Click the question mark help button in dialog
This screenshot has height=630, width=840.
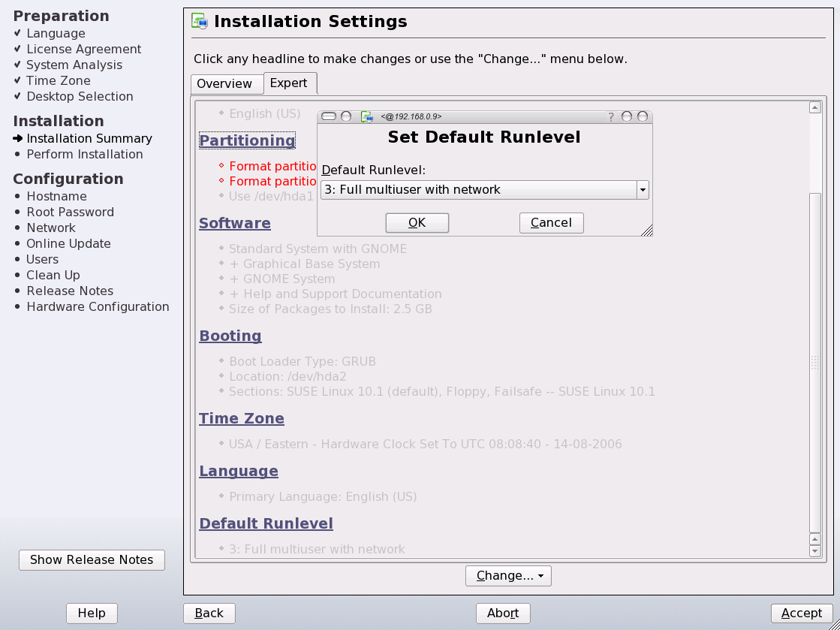[x=611, y=116]
